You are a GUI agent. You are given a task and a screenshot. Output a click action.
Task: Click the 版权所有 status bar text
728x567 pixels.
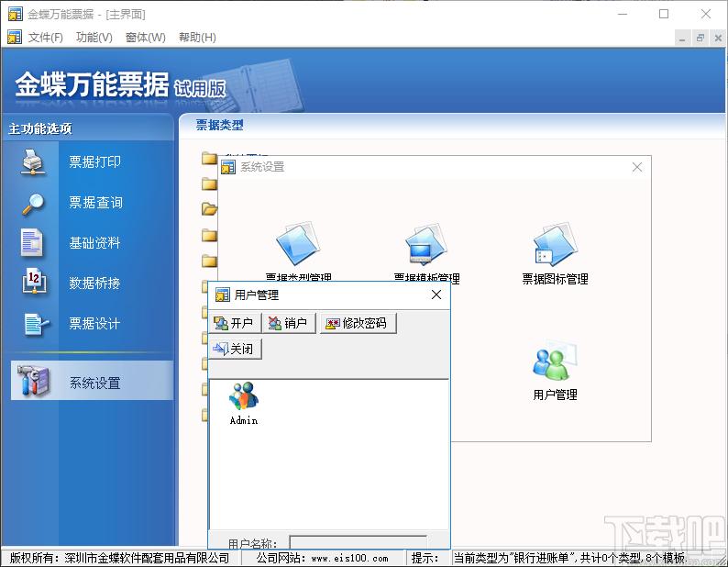point(120,558)
